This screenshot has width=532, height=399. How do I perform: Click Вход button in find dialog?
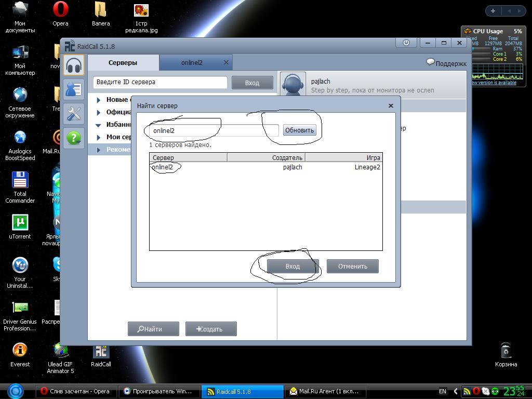coord(293,267)
